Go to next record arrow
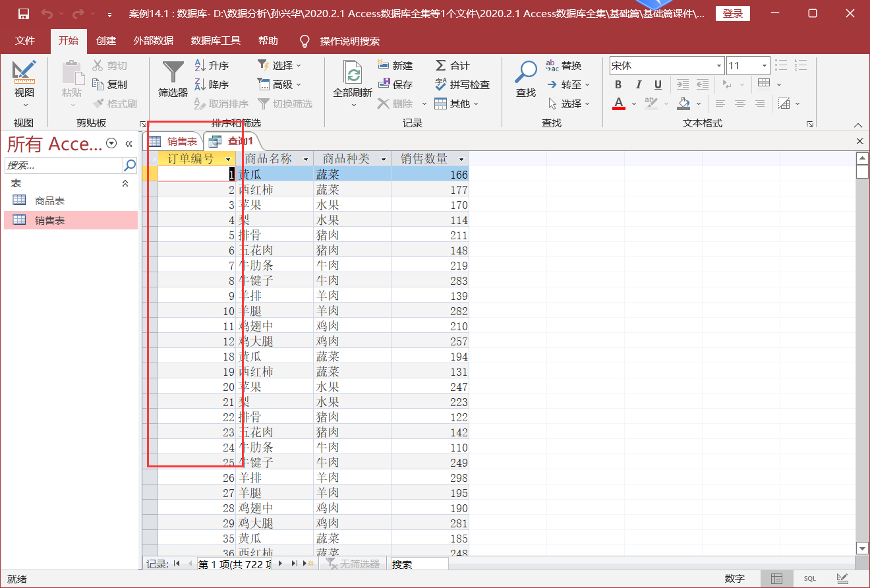This screenshot has width=870, height=588. tap(281, 564)
